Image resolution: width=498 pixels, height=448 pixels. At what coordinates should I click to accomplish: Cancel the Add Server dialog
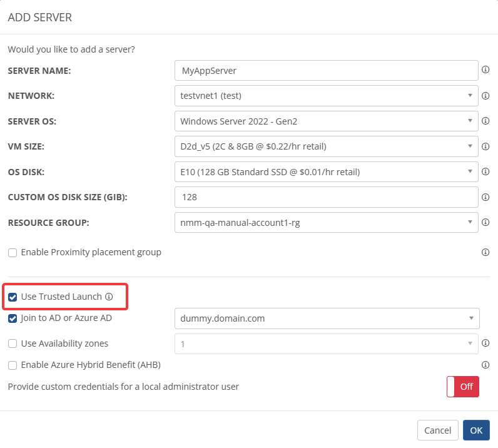pyautogui.click(x=437, y=430)
